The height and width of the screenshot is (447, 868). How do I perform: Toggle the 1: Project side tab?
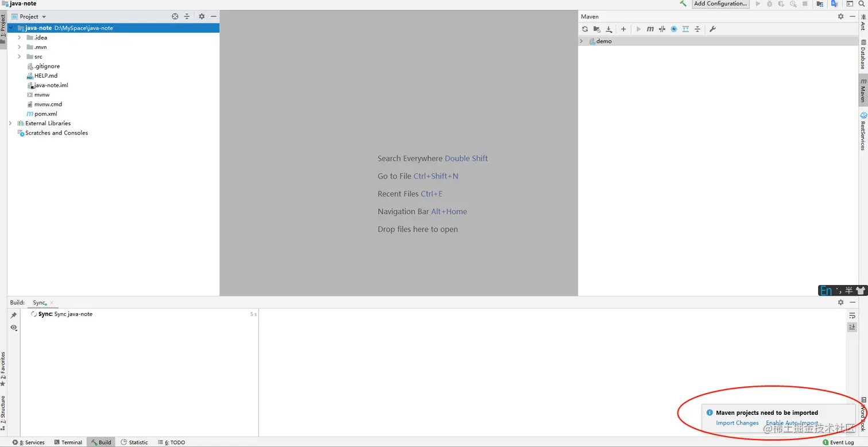(3, 29)
